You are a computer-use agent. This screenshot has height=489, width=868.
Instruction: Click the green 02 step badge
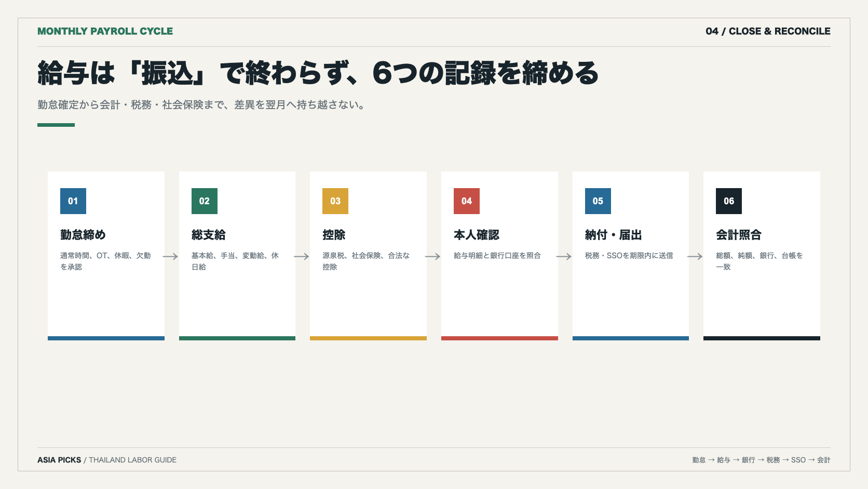pyautogui.click(x=205, y=201)
